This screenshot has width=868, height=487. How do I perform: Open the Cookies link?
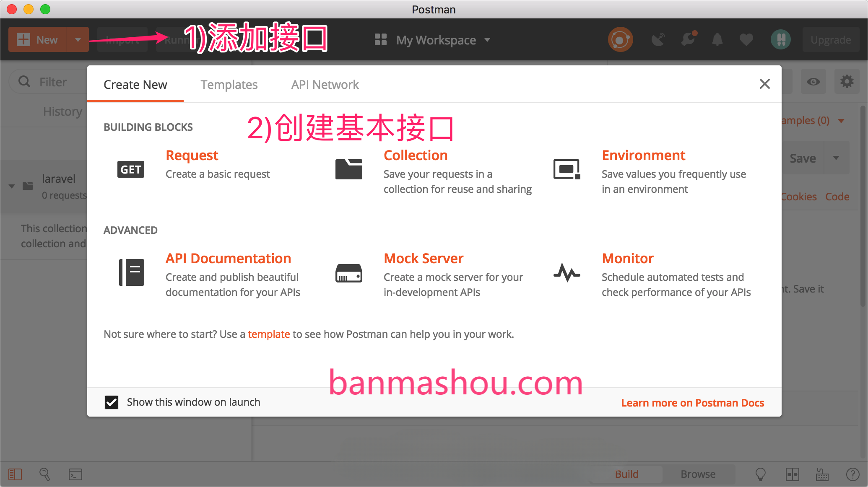[x=799, y=197]
